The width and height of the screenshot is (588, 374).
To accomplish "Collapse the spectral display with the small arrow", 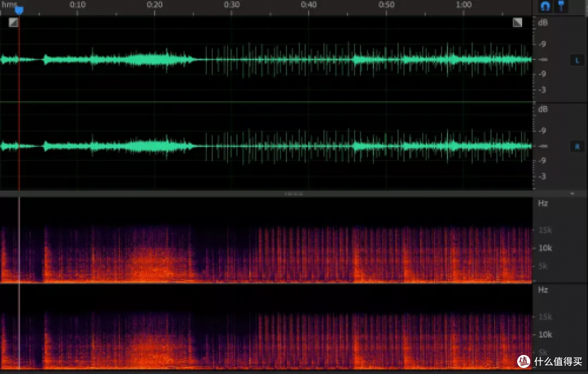I will tap(572, 194).
